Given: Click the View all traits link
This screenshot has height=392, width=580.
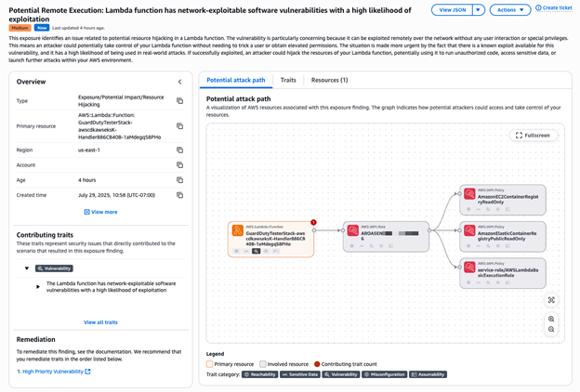Looking at the screenshot, I should pyautogui.click(x=100, y=322).
